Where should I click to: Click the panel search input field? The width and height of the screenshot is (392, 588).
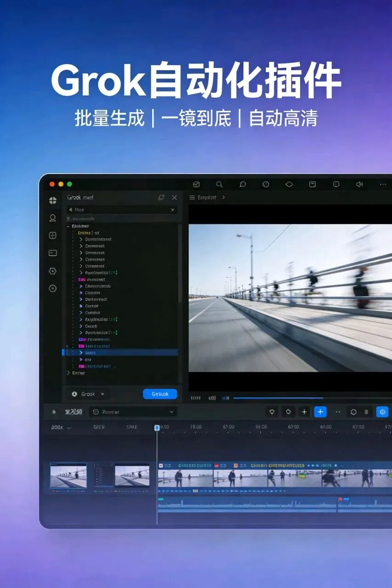122,209
